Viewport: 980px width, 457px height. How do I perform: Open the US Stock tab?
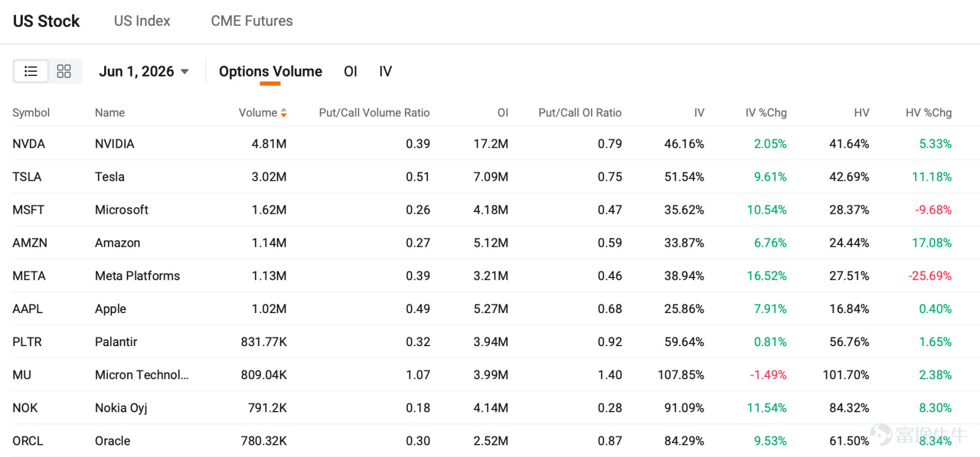[x=47, y=21]
